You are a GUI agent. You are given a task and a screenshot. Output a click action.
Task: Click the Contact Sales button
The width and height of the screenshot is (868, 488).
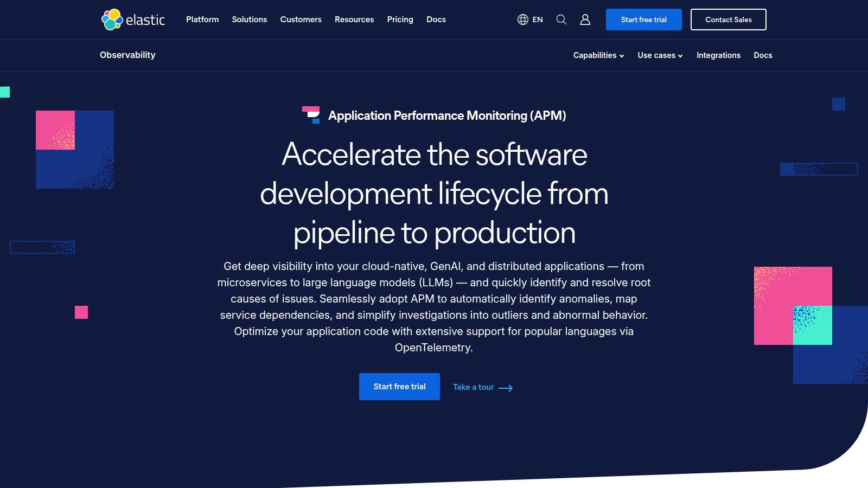click(728, 20)
